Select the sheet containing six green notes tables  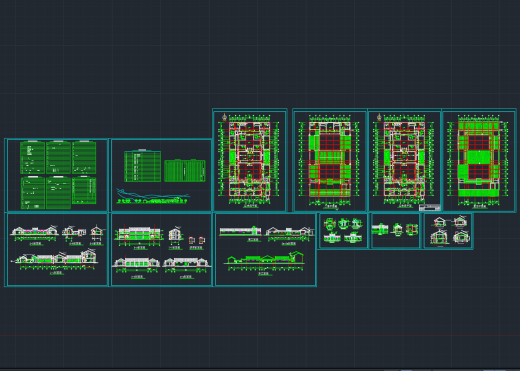57,175
